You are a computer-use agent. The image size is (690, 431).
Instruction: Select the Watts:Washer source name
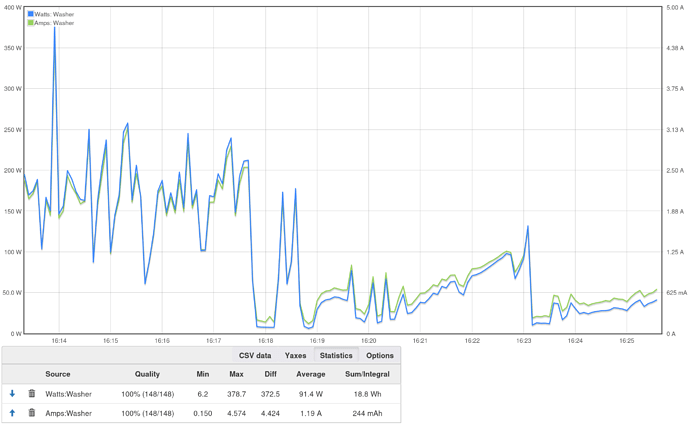pyautogui.click(x=68, y=394)
